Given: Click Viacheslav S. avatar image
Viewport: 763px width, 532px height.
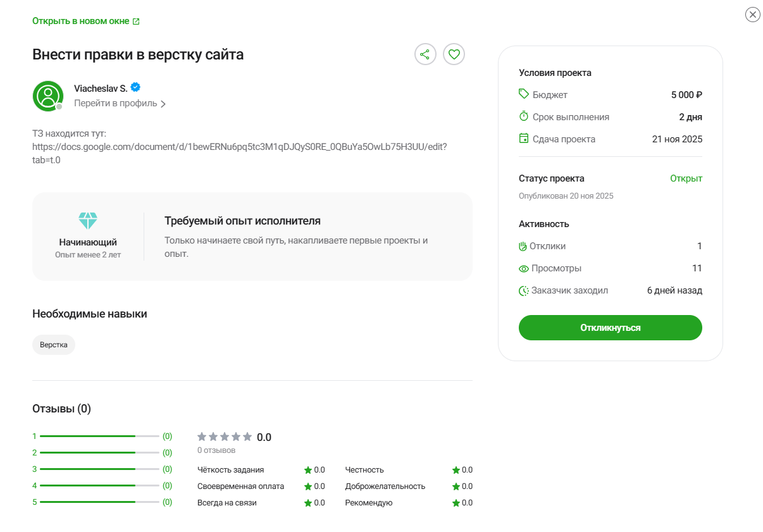Looking at the screenshot, I should click(x=47, y=96).
